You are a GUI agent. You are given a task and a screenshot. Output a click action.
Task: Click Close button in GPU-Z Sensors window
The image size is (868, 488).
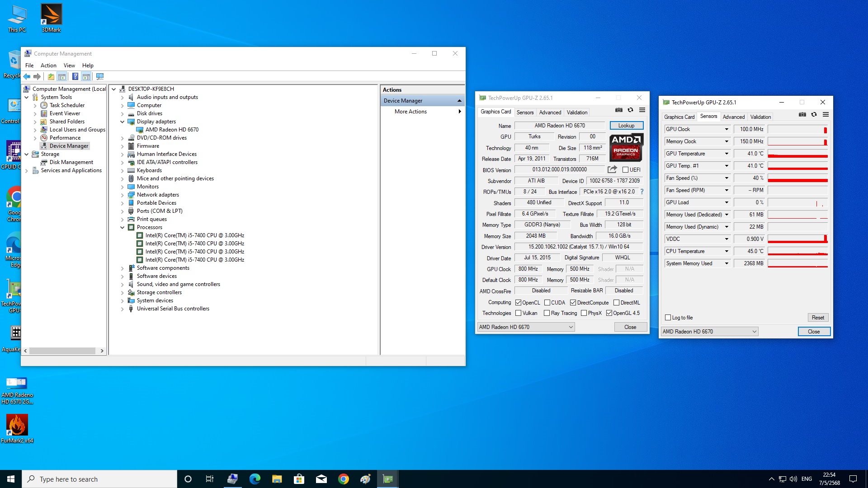tap(814, 332)
